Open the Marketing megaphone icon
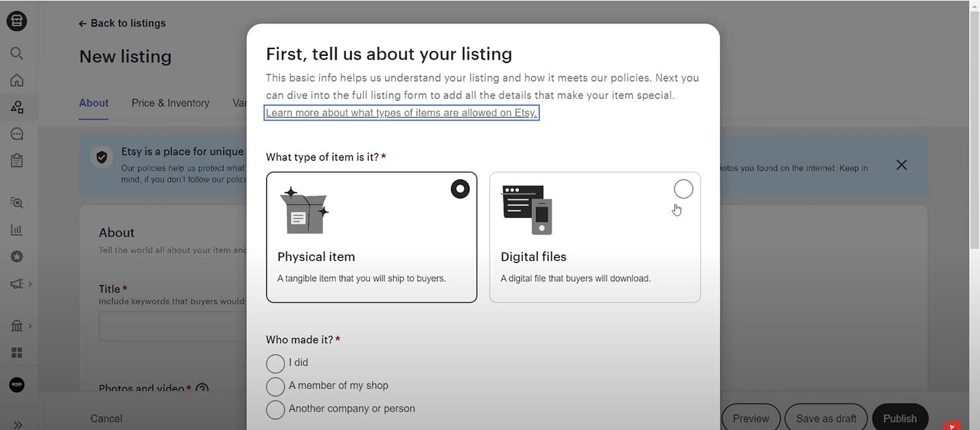 (x=17, y=284)
